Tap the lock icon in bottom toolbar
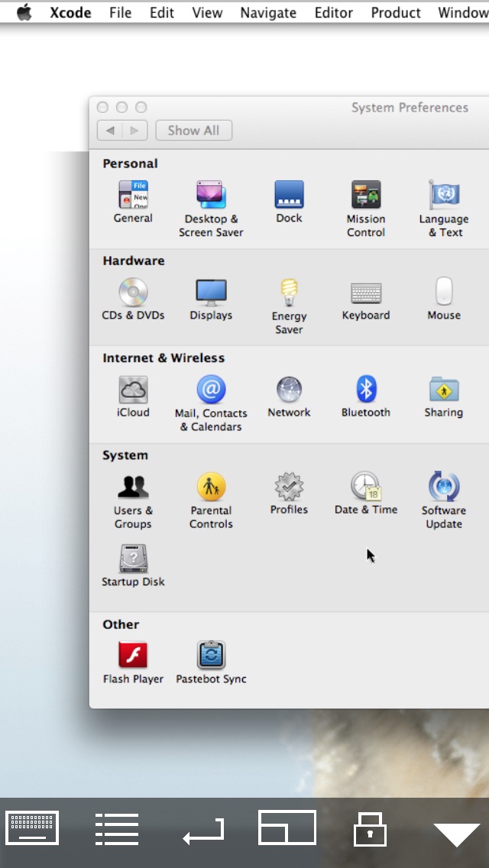This screenshot has width=489, height=868. (x=370, y=829)
